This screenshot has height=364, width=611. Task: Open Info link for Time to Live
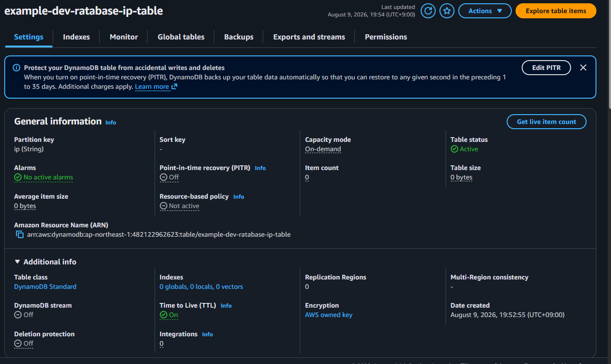pyautogui.click(x=226, y=306)
